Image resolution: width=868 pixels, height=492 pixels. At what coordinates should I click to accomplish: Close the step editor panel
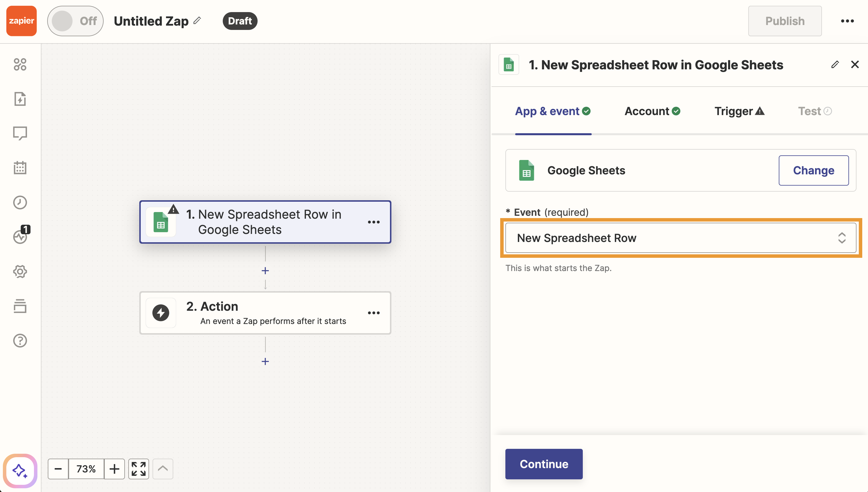855,64
